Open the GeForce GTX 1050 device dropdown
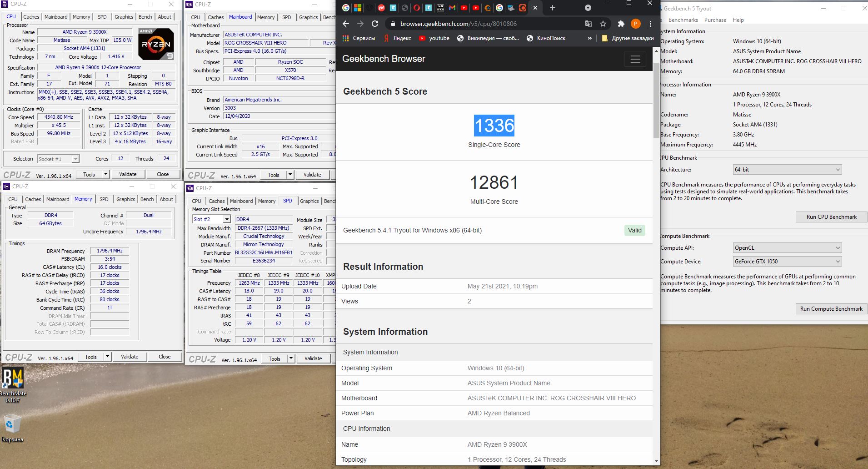The image size is (868, 469). click(x=787, y=262)
